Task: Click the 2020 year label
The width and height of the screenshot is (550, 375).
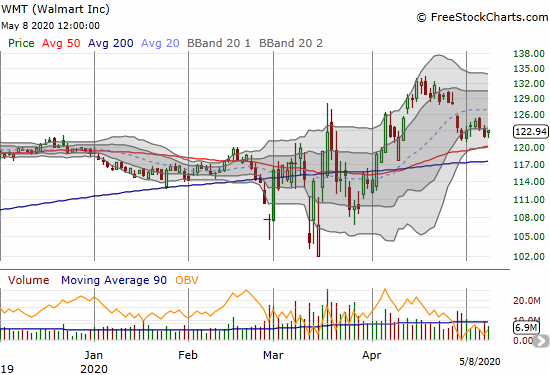Action: click(x=94, y=369)
